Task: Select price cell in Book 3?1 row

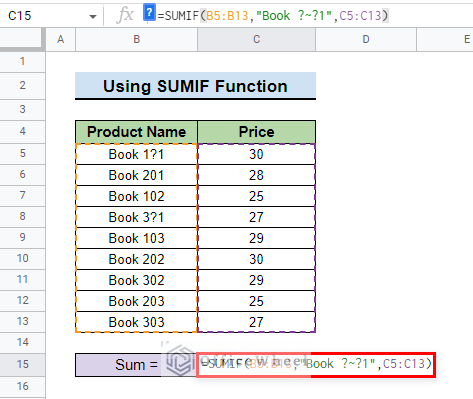Action: click(256, 217)
